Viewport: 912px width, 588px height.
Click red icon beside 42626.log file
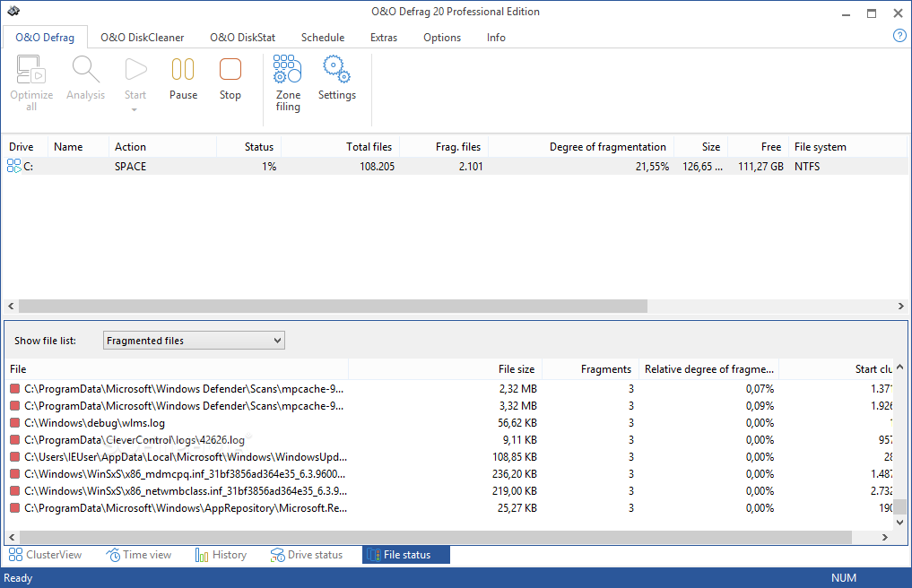[x=15, y=440]
